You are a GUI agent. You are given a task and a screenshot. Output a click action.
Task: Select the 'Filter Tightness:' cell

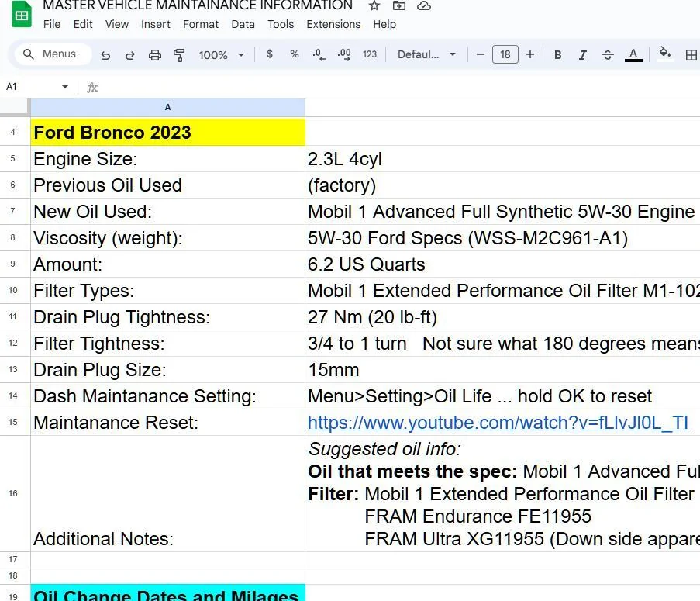168,344
